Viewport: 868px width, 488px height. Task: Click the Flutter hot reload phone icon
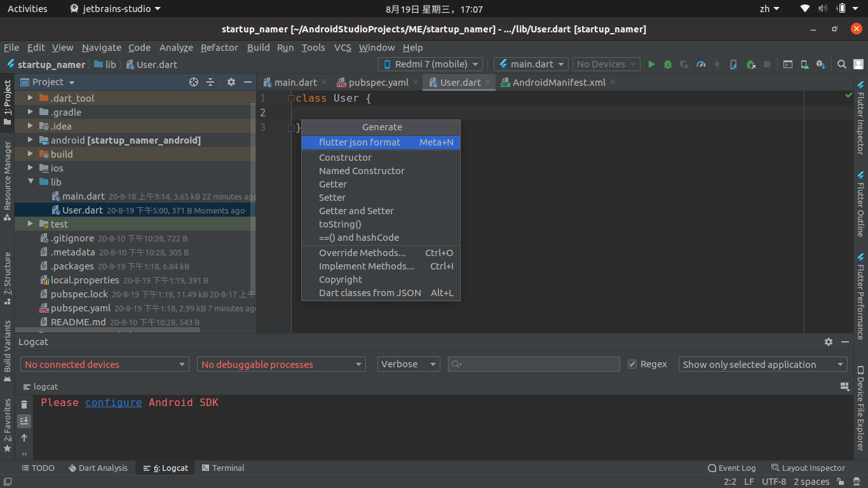point(734,64)
